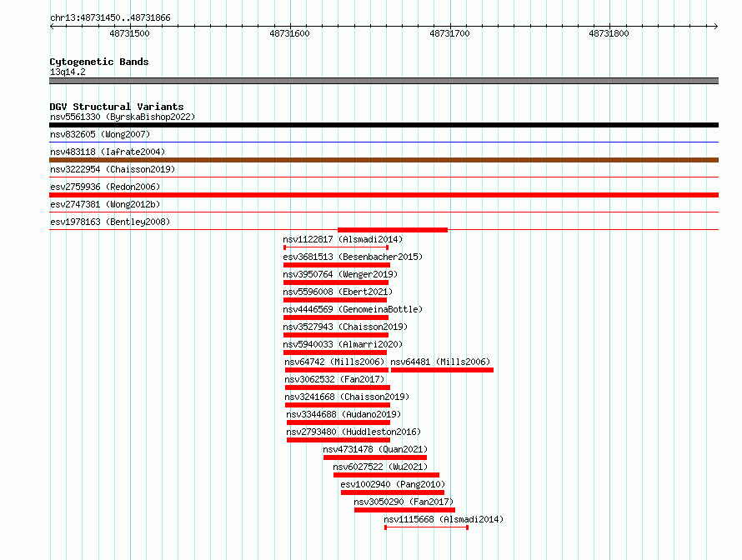742x560 pixels.
Task: Click the 13q14.2 band label
Action: tap(68, 72)
